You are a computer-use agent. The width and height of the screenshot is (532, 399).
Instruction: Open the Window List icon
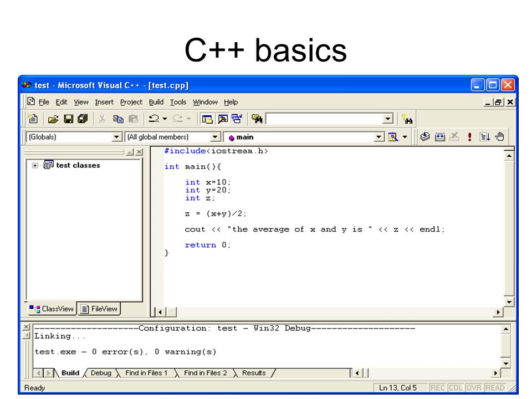pyautogui.click(x=237, y=119)
